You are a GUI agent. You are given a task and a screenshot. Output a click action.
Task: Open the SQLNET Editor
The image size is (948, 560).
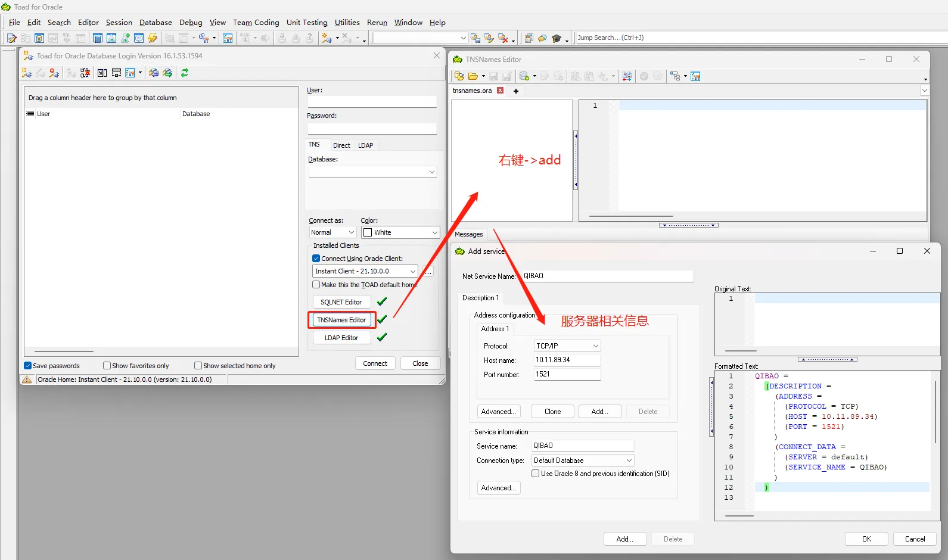click(x=341, y=302)
